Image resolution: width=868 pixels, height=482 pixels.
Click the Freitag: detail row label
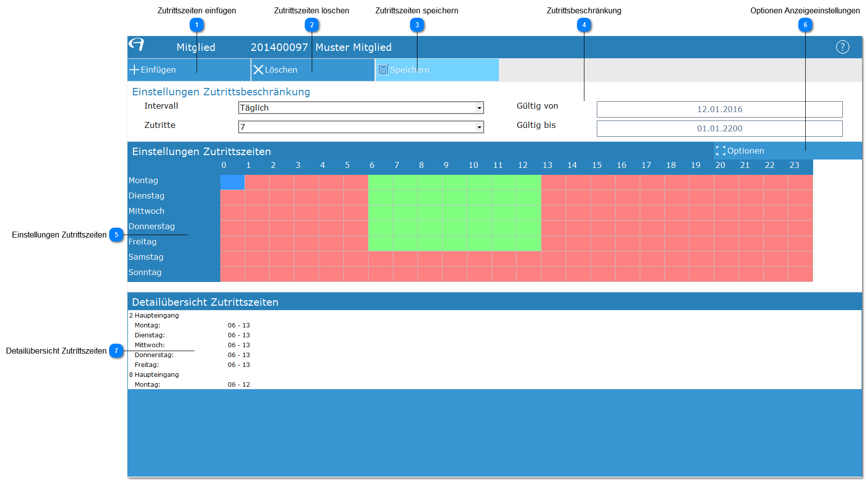(147, 365)
